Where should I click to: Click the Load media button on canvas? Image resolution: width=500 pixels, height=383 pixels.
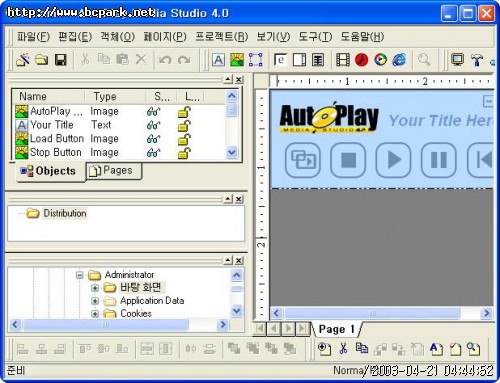[303, 160]
